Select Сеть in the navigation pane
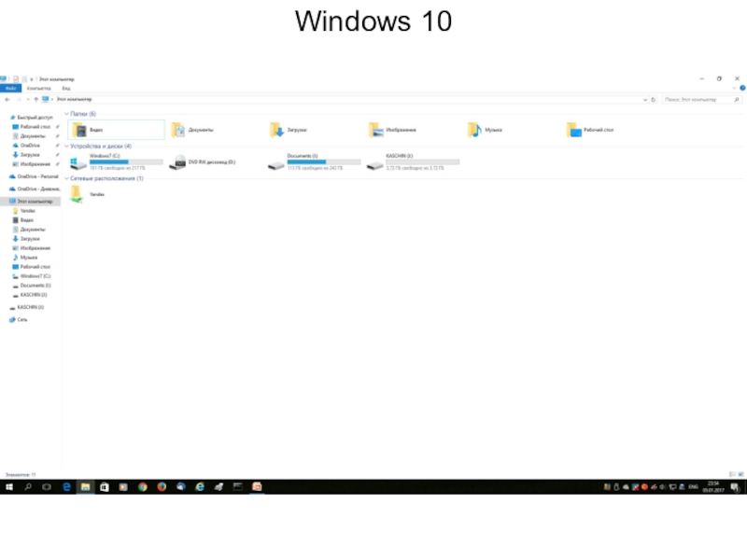Screen dimensions: 747x560 (x=19, y=319)
